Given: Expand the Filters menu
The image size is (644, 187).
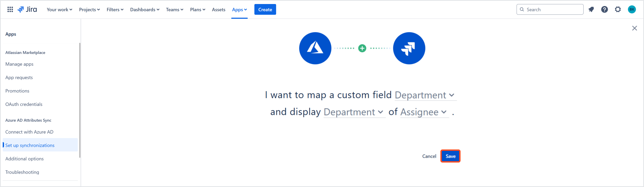Looking at the screenshot, I should coord(115,9).
